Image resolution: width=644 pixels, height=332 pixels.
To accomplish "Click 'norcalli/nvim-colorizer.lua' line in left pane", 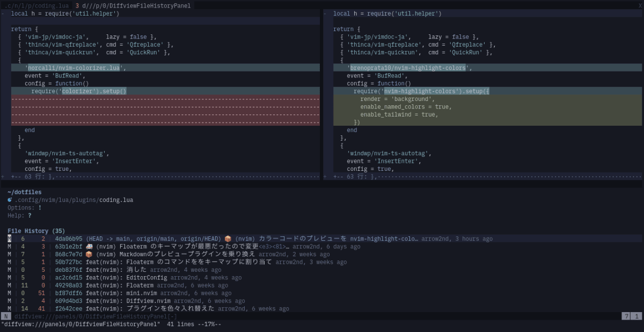I will click(165, 68).
